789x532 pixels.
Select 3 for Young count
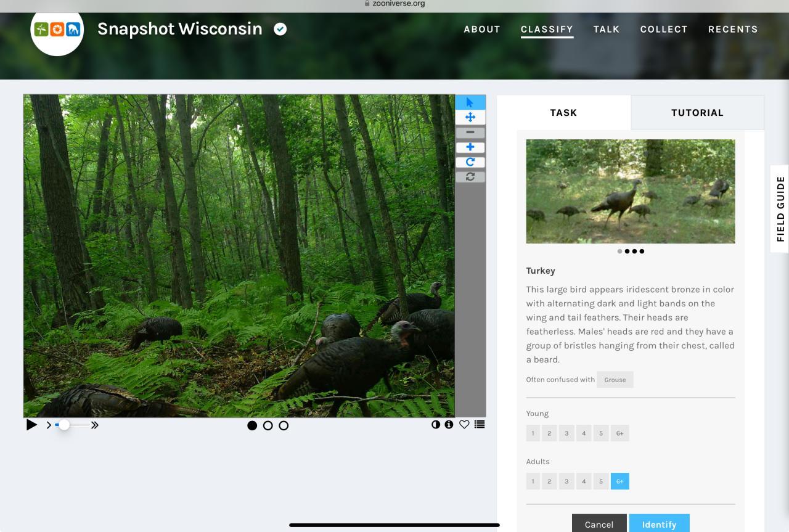566,433
